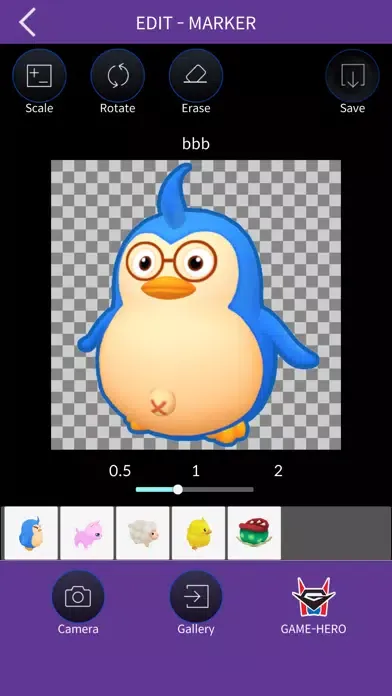The width and height of the screenshot is (392, 696).
Task: Choose the red-green plant thumbnail
Action: tap(254, 533)
